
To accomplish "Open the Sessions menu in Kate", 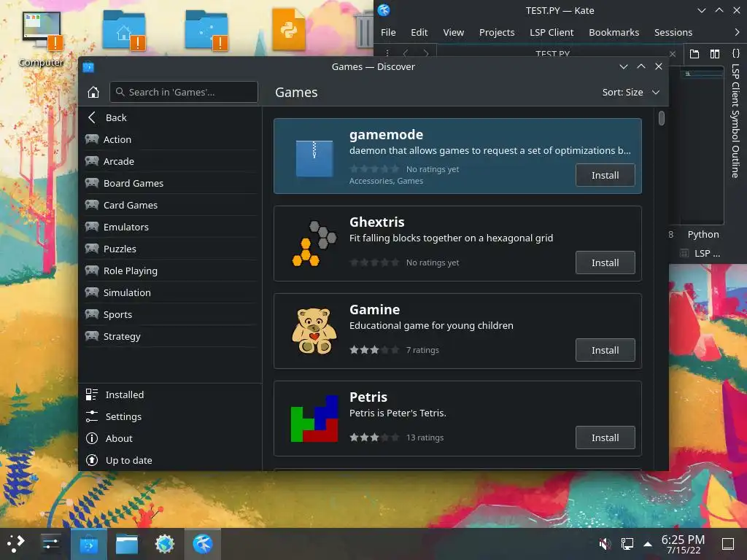I will point(673,32).
